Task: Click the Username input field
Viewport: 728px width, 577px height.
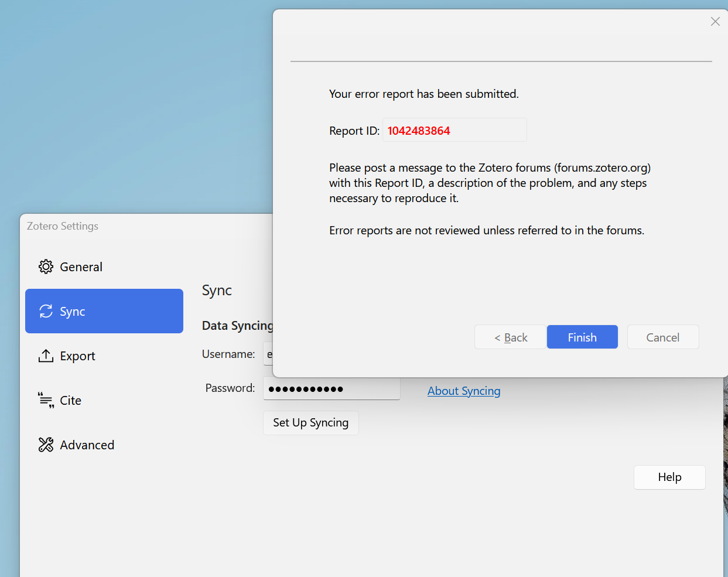Action: click(268, 354)
